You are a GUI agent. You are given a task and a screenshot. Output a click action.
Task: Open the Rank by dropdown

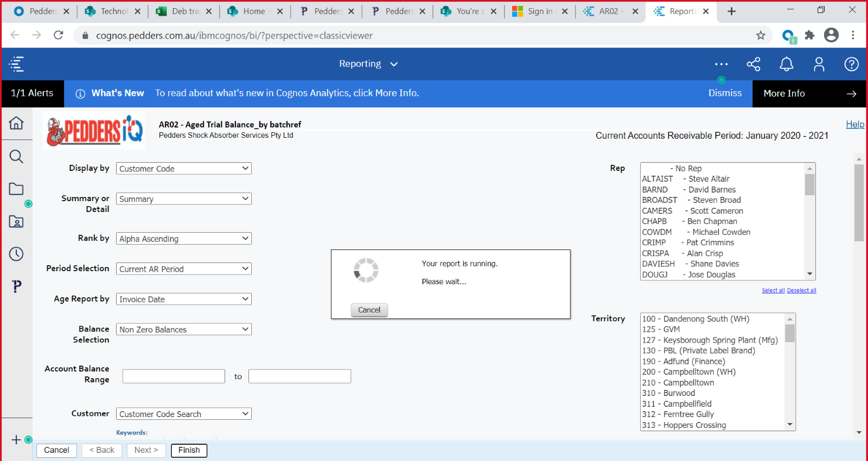pyautogui.click(x=184, y=239)
